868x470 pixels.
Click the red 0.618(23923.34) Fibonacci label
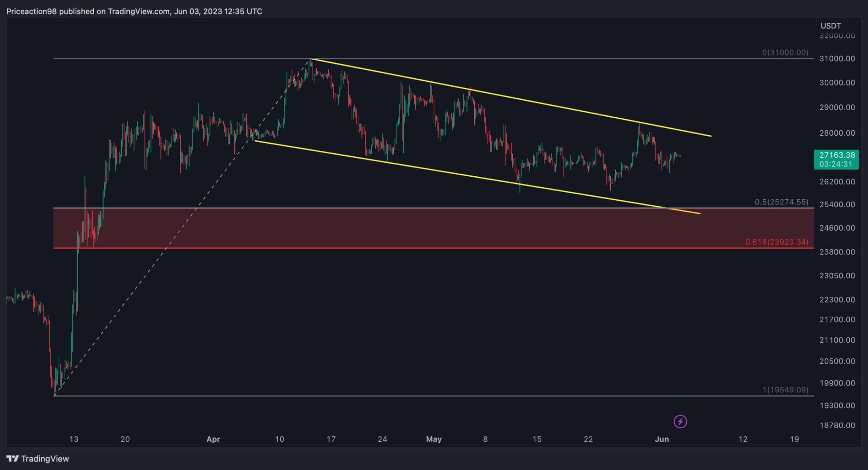pos(776,242)
